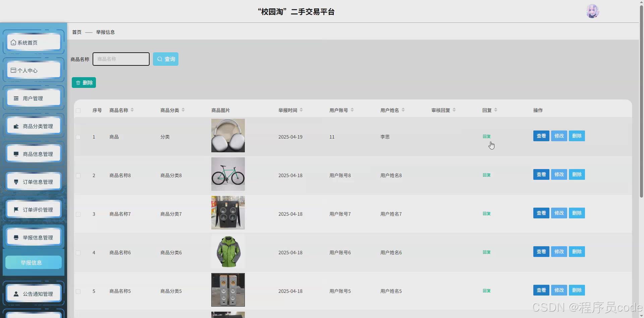The image size is (644, 318).
Task: Click the headphones product thumbnail
Action: 227,135
